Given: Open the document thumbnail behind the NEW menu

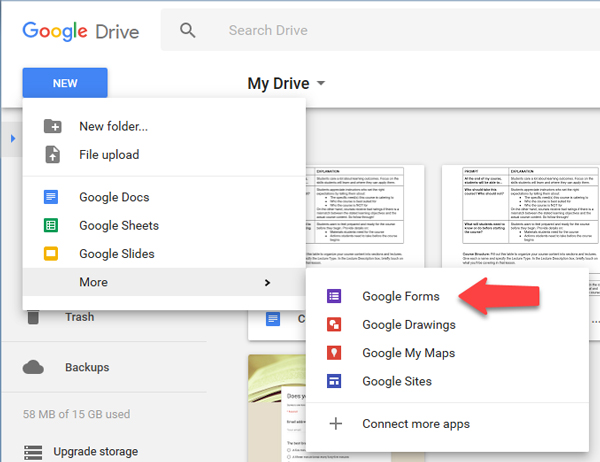Looking at the screenshot, I should 365,216.
